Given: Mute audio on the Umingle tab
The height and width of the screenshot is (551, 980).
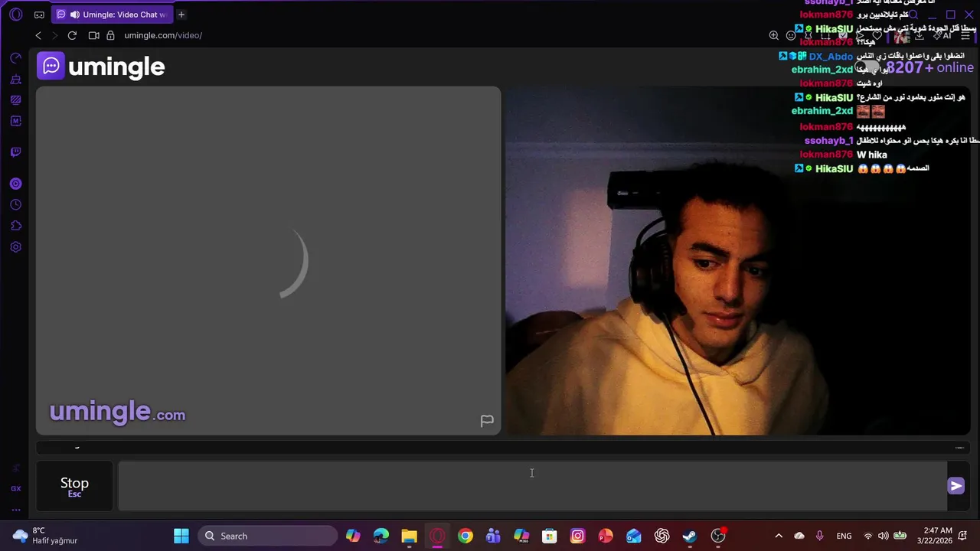Looking at the screenshot, I should point(73,15).
